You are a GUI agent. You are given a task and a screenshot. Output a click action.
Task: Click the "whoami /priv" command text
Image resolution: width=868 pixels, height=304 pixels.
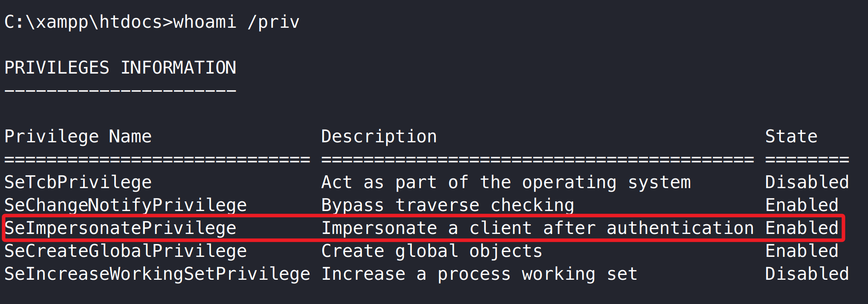(236, 22)
